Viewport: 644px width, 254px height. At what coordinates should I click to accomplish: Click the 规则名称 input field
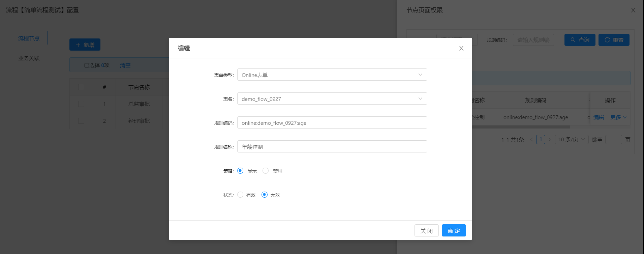[x=332, y=146]
